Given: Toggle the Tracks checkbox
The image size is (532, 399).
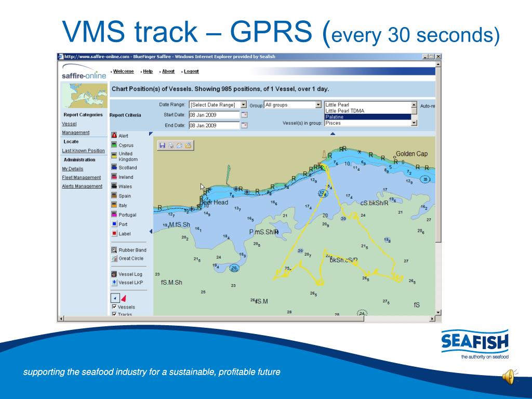Looking at the screenshot, I should (x=114, y=314).
